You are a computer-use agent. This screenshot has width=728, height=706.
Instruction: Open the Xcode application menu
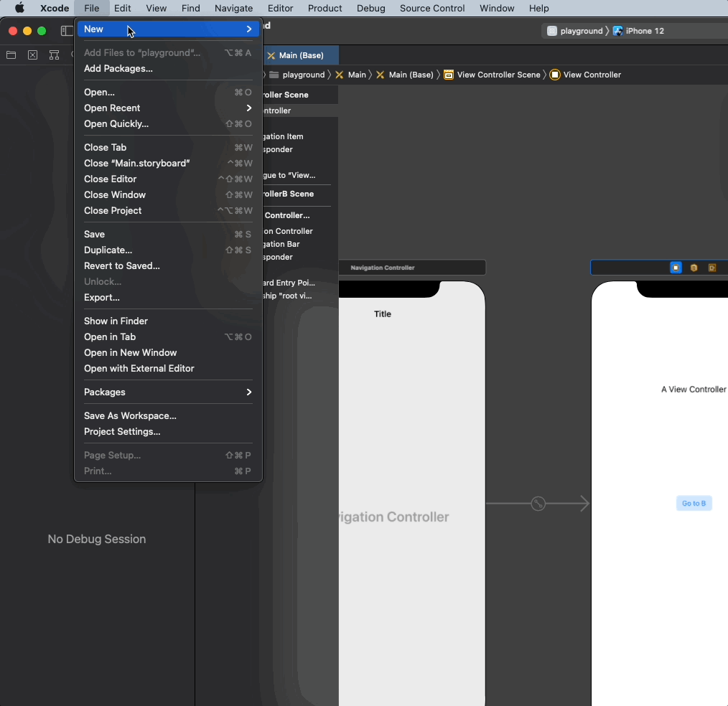pyautogui.click(x=55, y=9)
